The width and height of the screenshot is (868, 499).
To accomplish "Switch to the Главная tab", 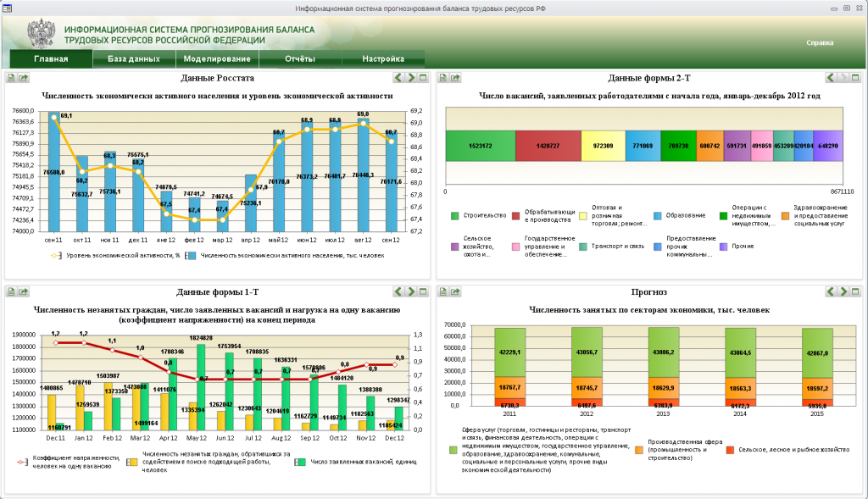I will pos(51,59).
